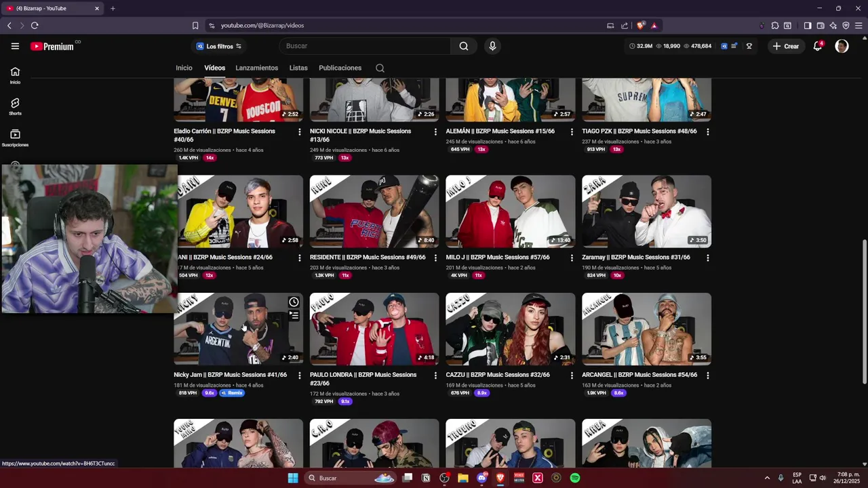Open options for ARCANGEL video
868x488 pixels.
pos(708,375)
